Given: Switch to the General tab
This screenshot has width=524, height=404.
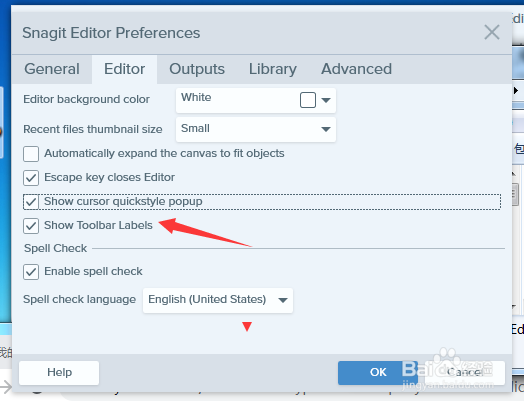Looking at the screenshot, I should (52, 69).
